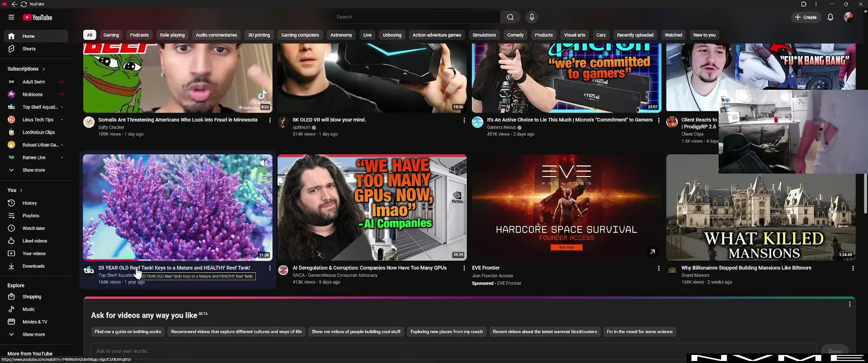Open Playlists in the sidebar
The width and height of the screenshot is (868, 363).
click(36, 216)
